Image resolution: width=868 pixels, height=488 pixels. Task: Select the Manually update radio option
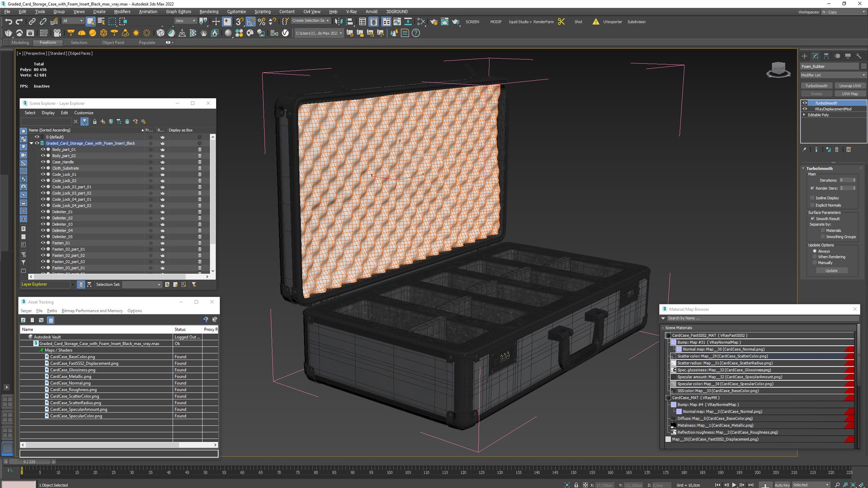(815, 263)
